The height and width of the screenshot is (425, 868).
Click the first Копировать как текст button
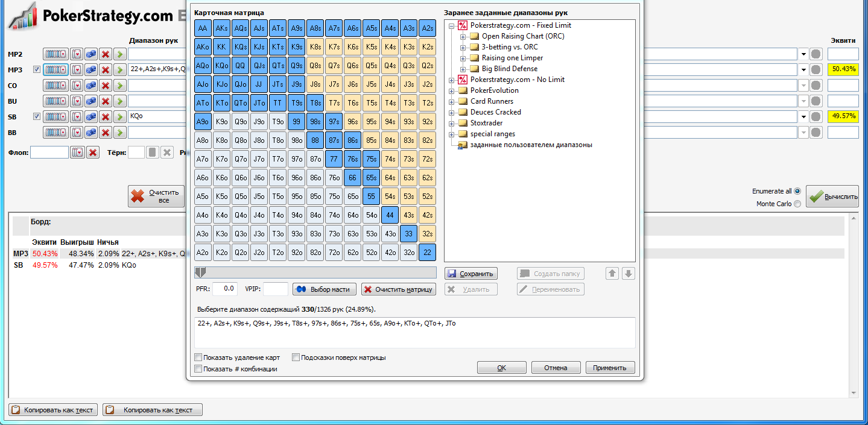(53, 410)
